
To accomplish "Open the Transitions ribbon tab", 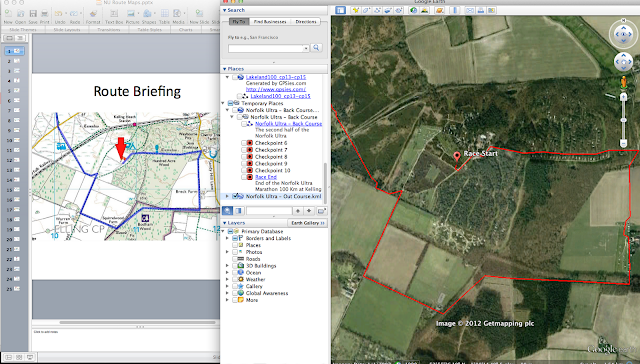I will click(109, 30).
